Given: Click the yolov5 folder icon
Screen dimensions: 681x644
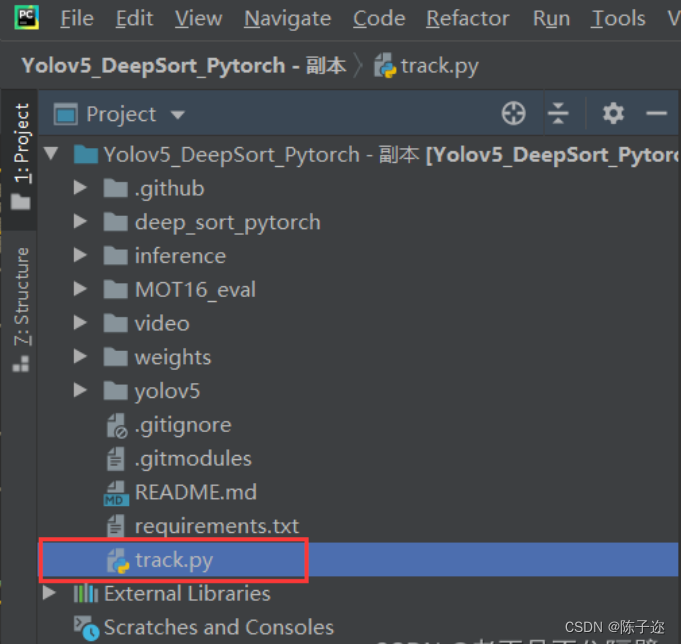Looking at the screenshot, I should 116,390.
